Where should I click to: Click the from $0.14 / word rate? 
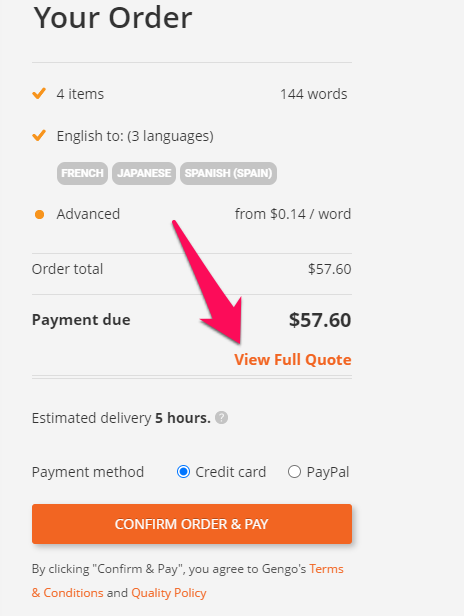point(293,214)
